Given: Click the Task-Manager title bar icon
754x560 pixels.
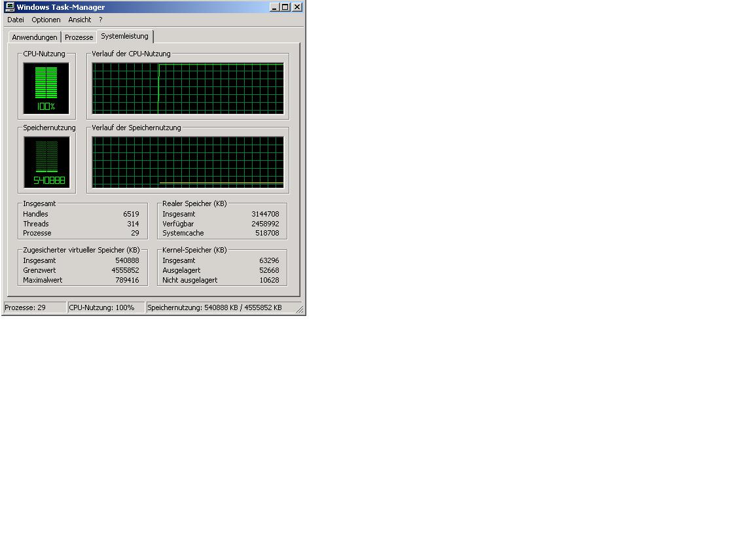Looking at the screenshot, I should point(10,7).
